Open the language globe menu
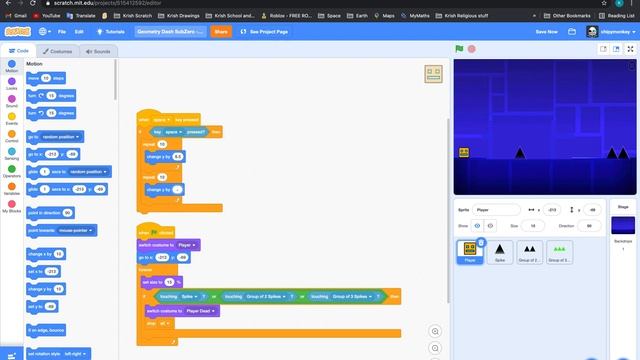This screenshot has width=640, height=360. (x=44, y=31)
